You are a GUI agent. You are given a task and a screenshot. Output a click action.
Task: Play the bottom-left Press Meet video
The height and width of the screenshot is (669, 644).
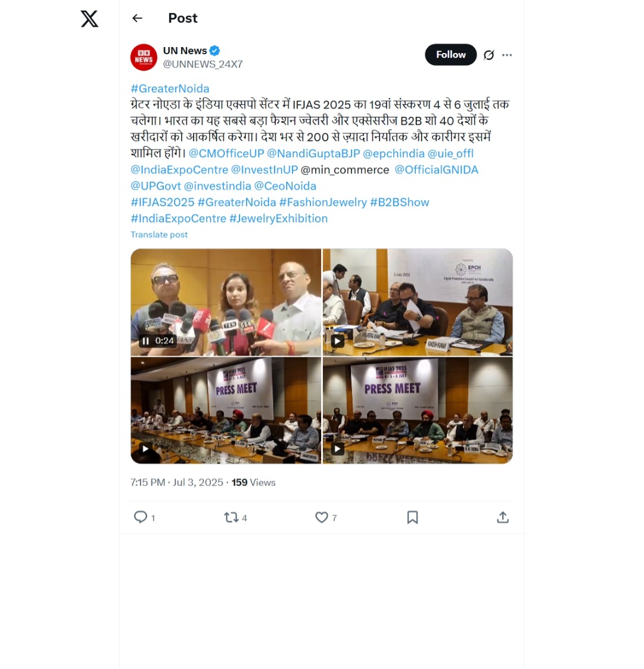tap(145, 449)
